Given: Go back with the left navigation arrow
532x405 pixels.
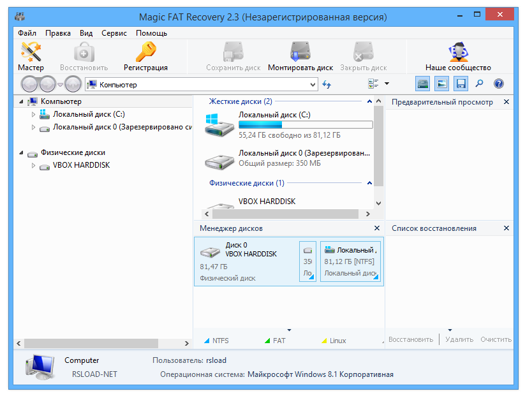Looking at the screenshot, I should (29, 84).
